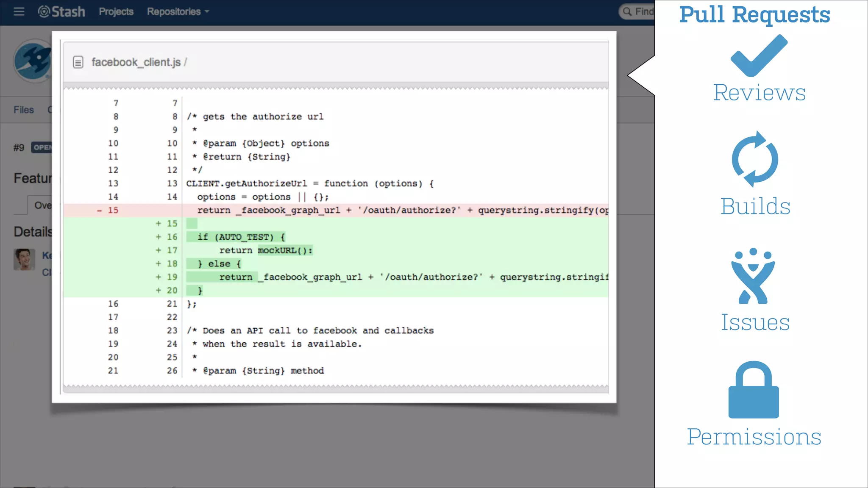Click the Permissions label
The image size is (868, 488).
754,437
